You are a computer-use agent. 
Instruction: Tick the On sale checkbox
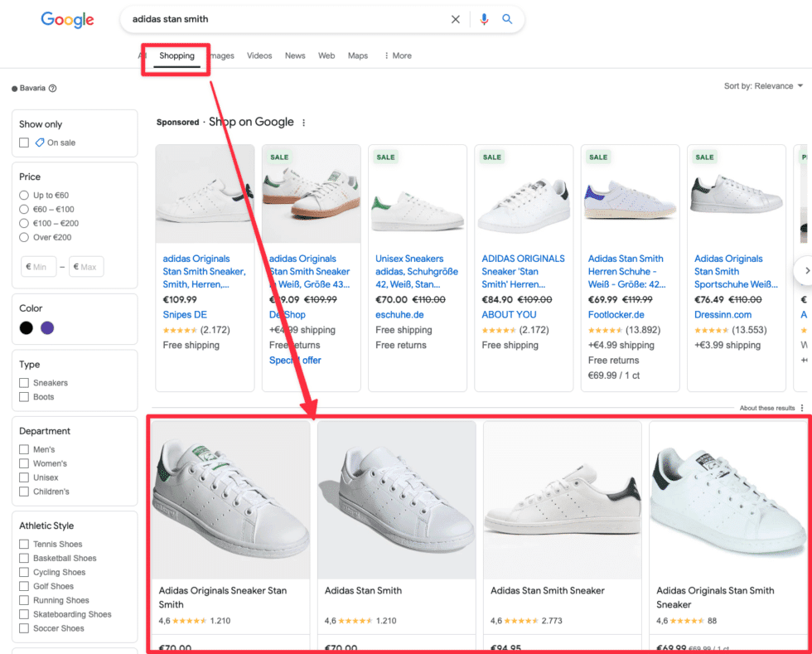click(x=24, y=143)
